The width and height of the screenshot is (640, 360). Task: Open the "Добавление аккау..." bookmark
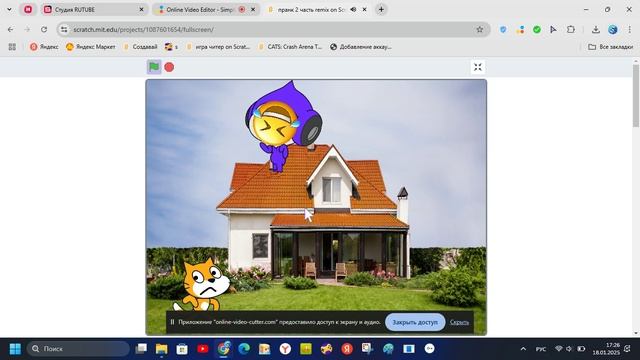click(361, 47)
